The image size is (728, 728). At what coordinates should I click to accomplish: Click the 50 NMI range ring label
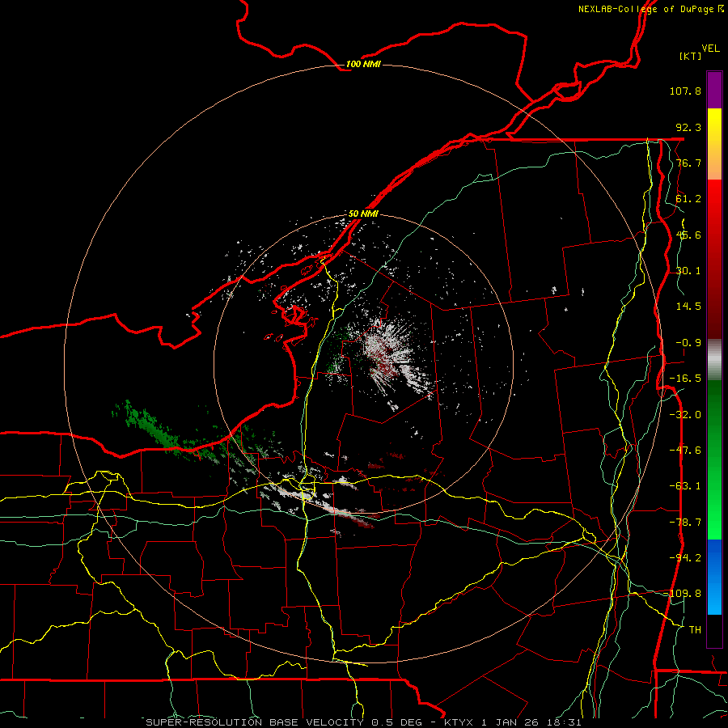[x=363, y=214]
